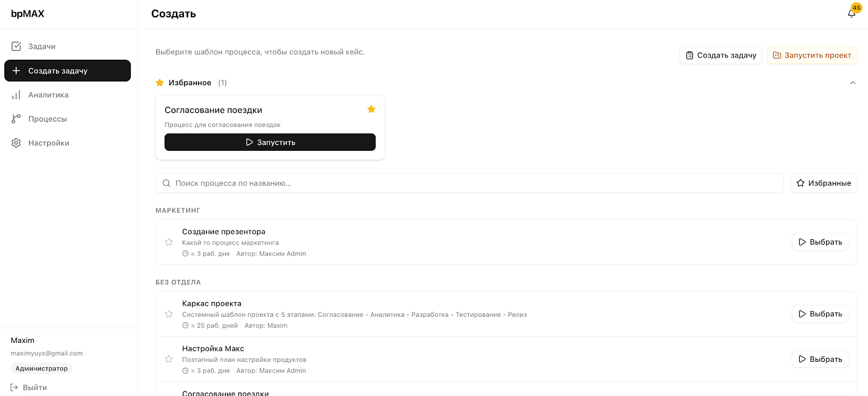The image size is (868, 396).
Task: Launch Согласование поездки with Запустить
Action: pos(270,142)
